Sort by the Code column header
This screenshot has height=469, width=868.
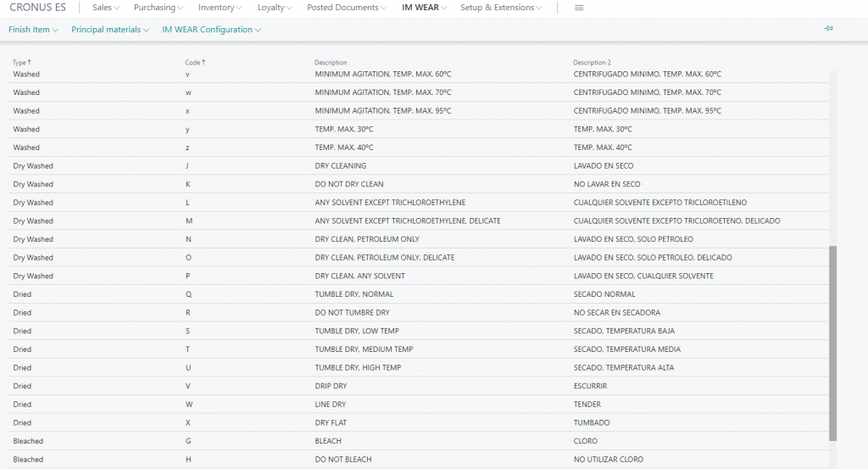[195, 63]
